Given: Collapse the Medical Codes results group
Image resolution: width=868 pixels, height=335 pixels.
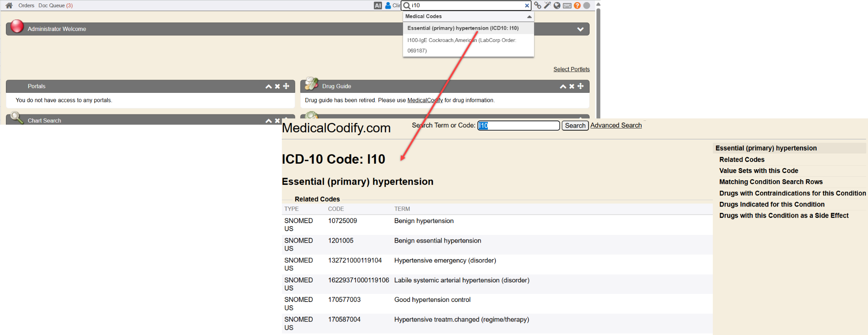Looking at the screenshot, I should tap(529, 17).
